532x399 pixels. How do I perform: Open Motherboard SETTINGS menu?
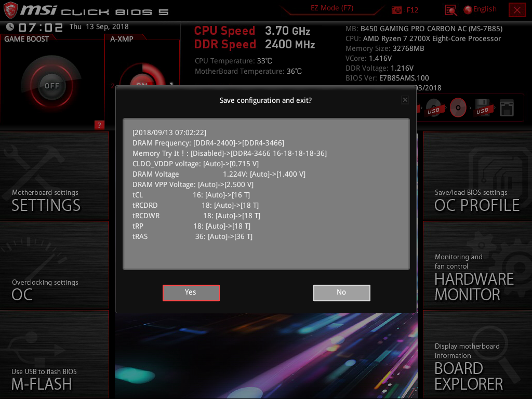pos(54,176)
